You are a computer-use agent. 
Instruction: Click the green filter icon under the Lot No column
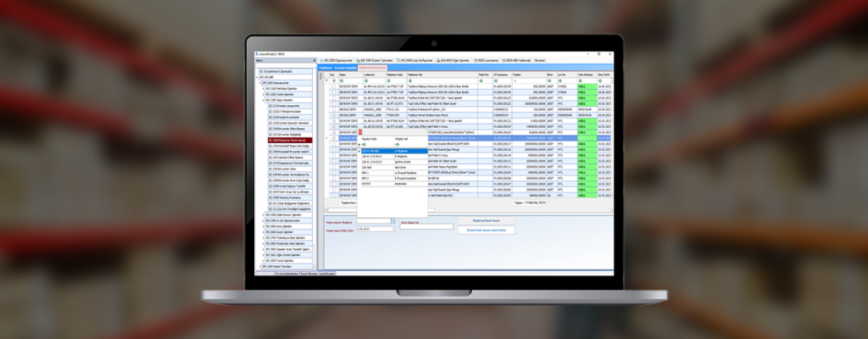(x=559, y=81)
